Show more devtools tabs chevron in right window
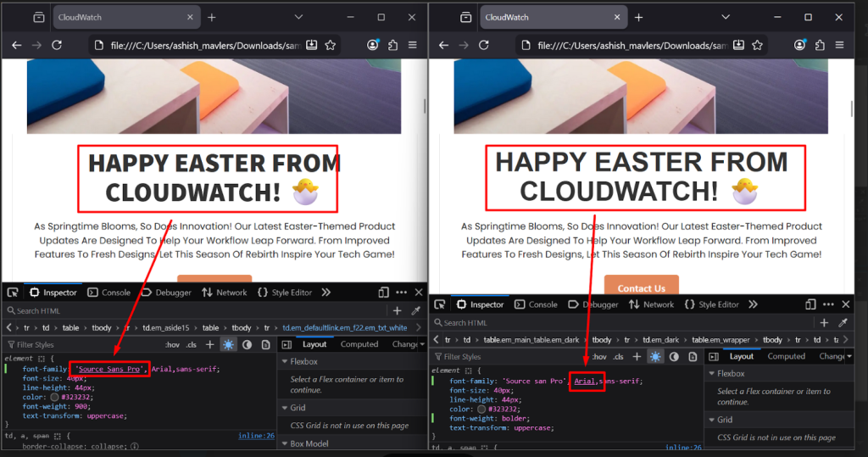This screenshot has width=868, height=457. coord(753,304)
